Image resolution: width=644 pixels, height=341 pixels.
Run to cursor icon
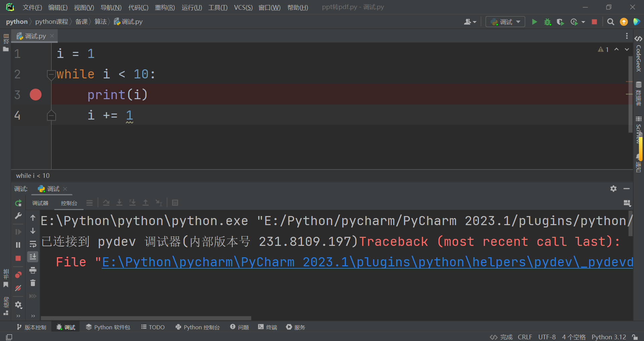[x=159, y=203]
